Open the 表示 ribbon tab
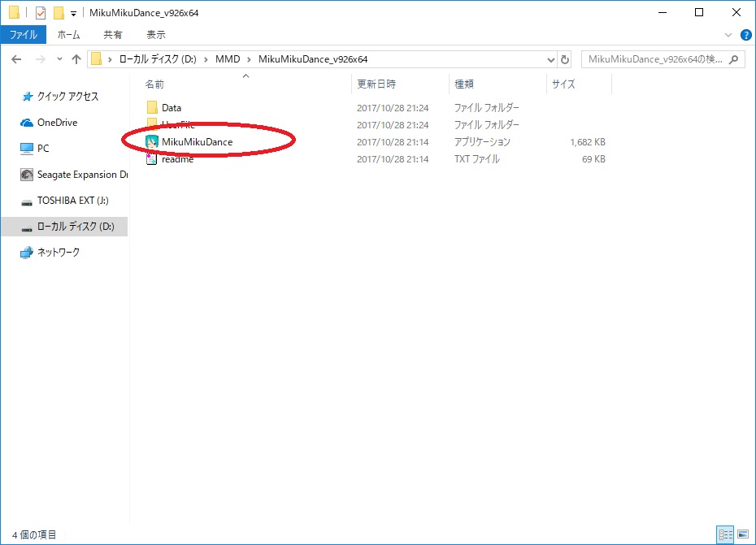This screenshot has height=545, width=756. click(x=156, y=35)
